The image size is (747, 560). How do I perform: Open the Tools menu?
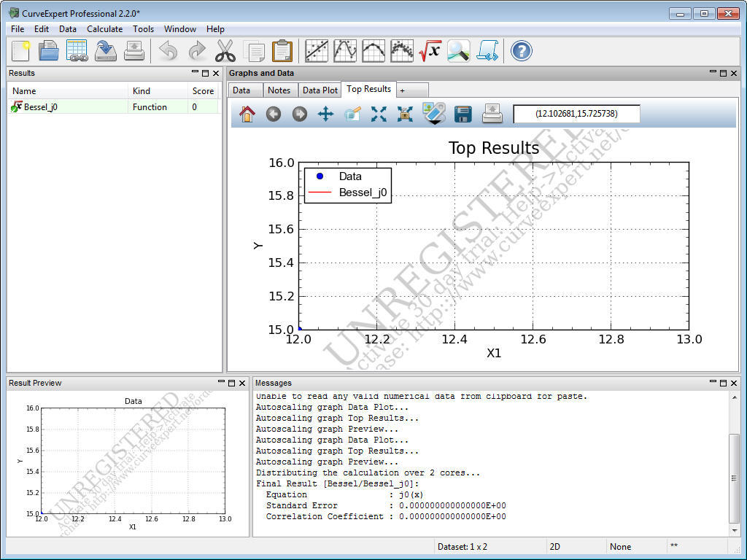(x=144, y=29)
